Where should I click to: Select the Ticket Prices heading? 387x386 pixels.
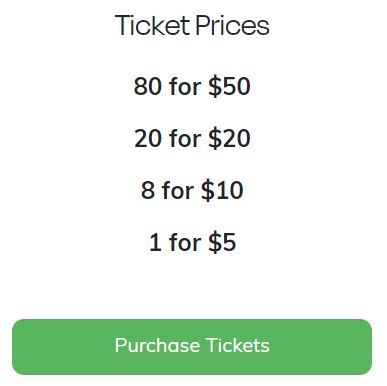[x=192, y=25]
